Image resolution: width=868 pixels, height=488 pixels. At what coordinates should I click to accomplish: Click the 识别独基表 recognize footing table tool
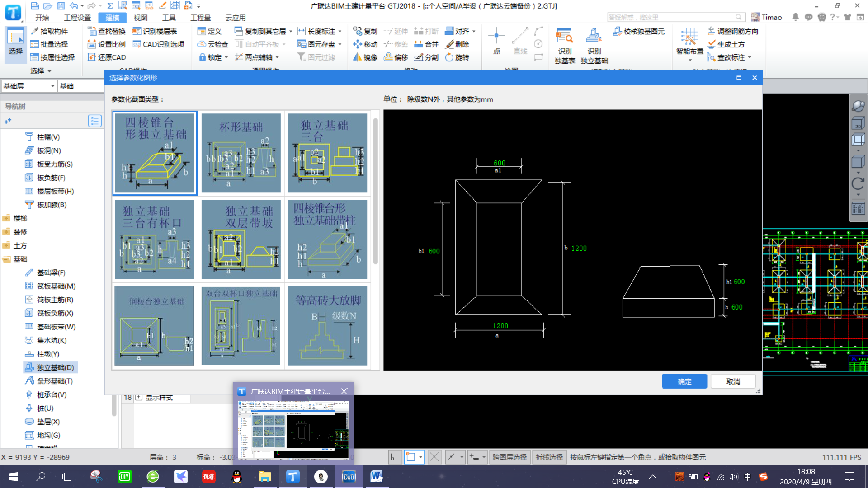[x=565, y=46]
